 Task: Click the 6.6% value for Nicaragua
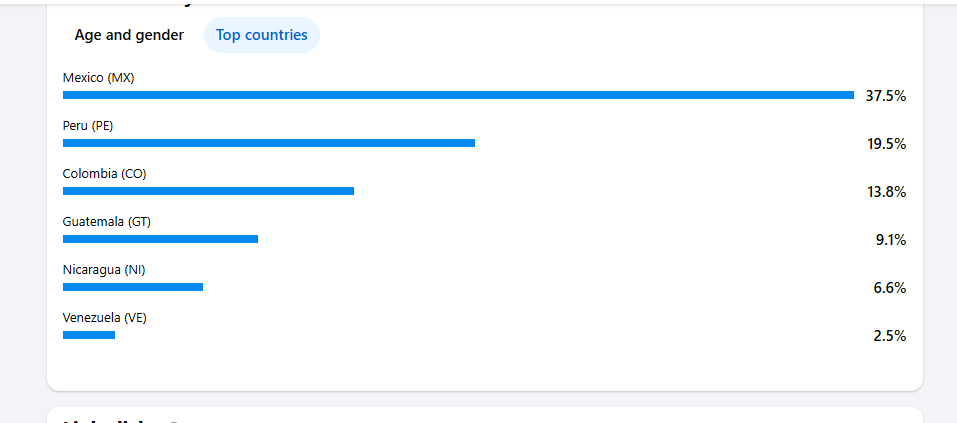(890, 288)
